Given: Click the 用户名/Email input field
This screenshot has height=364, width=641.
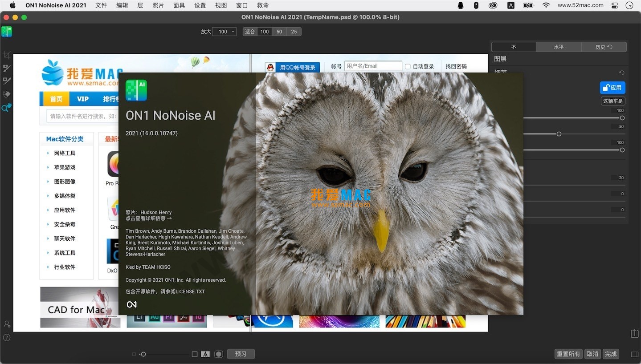Looking at the screenshot, I should (x=373, y=66).
